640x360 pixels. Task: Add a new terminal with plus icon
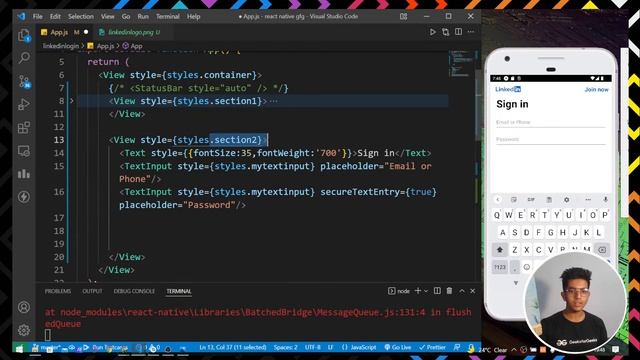[x=418, y=291]
